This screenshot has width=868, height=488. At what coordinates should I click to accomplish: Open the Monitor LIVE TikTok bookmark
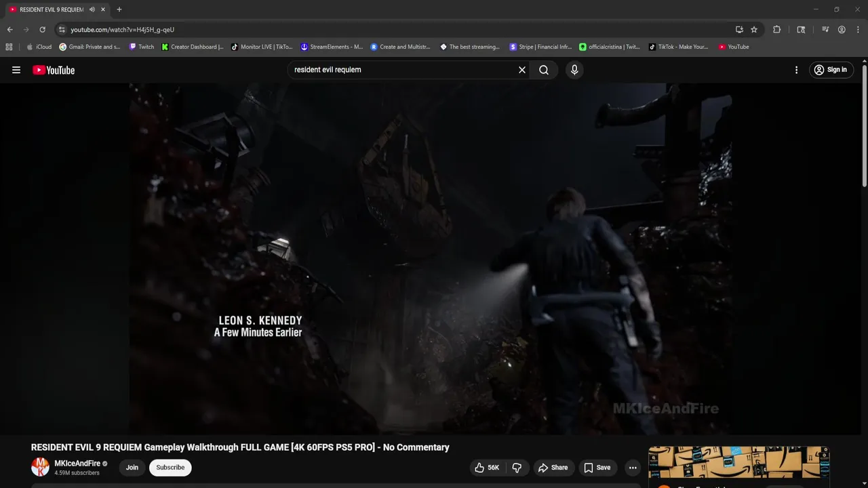pyautogui.click(x=262, y=47)
